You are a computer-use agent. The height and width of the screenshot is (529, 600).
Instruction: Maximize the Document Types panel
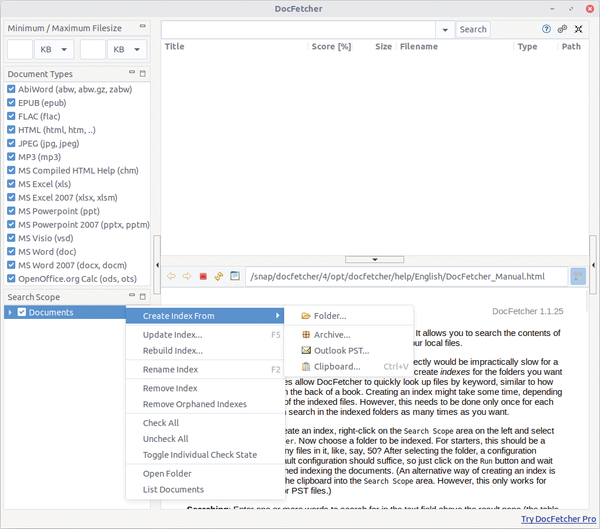pyautogui.click(x=143, y=73)
